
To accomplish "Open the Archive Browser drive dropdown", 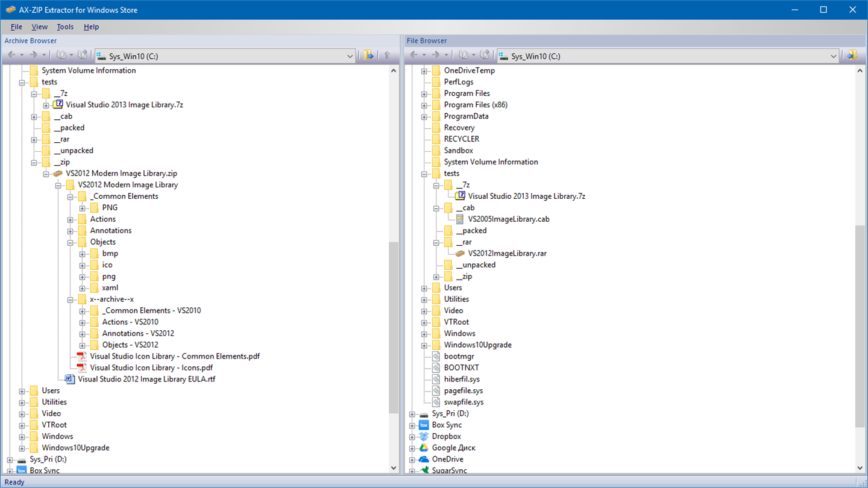I will (350, 56).
